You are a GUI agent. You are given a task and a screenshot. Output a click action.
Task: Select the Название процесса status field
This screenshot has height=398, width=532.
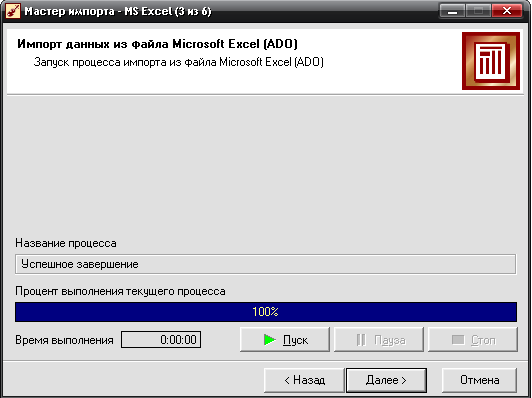click(x=266, y=264)
